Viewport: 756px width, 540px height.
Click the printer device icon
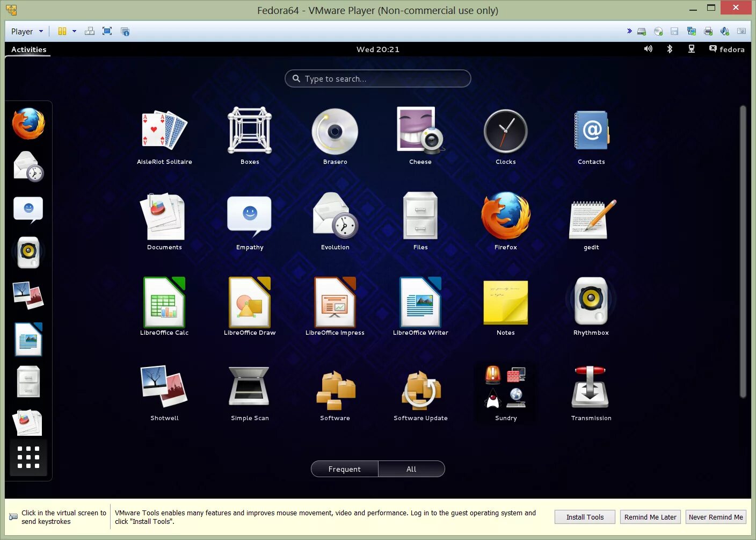tap(708, 32)
